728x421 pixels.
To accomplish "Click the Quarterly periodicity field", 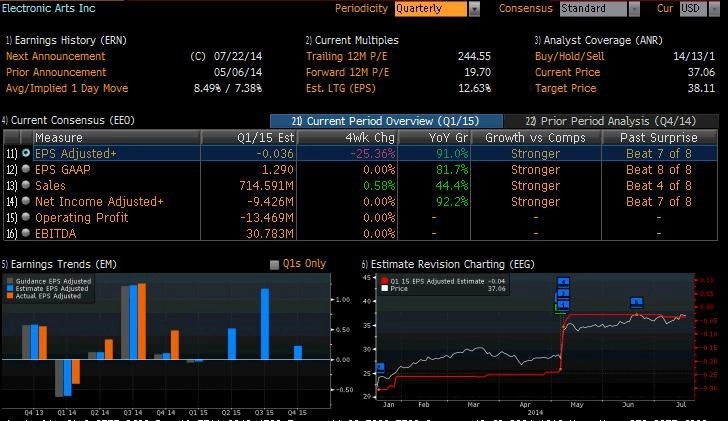I will point(431,9).
